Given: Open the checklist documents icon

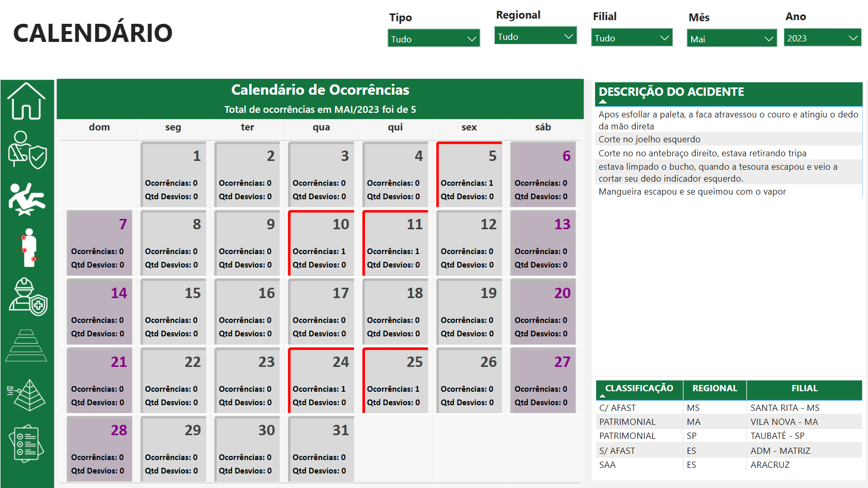Looking at the screenshot, I should [26, 444].
